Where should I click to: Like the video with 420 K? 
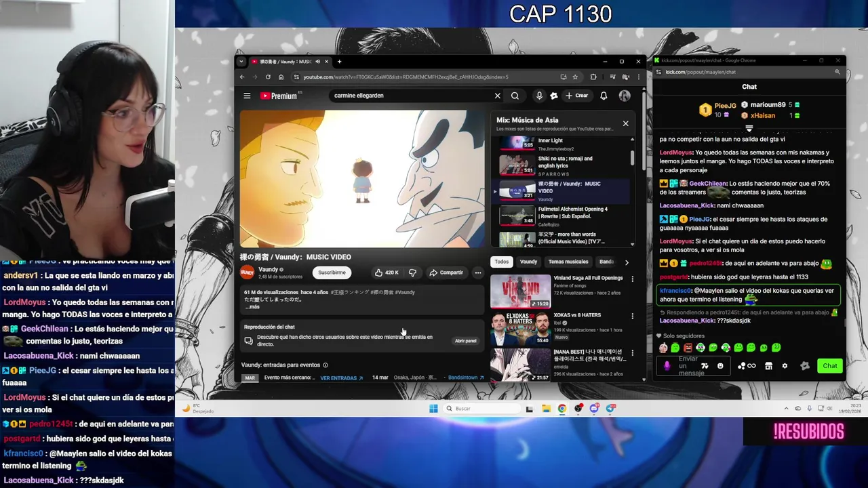click(x=387, y=272)
